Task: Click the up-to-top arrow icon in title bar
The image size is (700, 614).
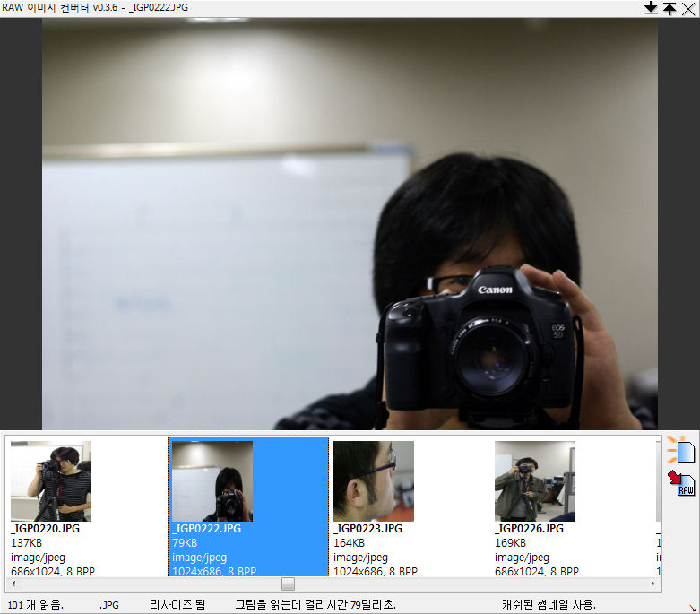Action: (x=670, y=8)
